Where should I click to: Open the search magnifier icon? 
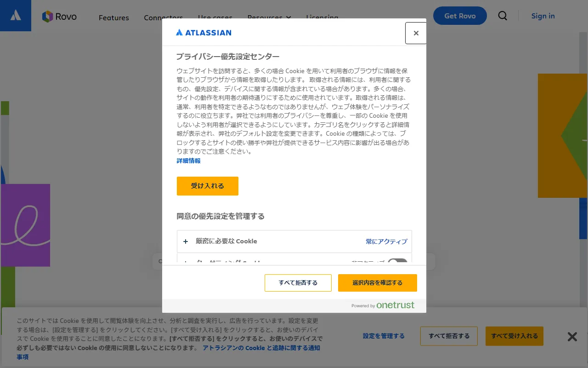click(x=503, y=16)
